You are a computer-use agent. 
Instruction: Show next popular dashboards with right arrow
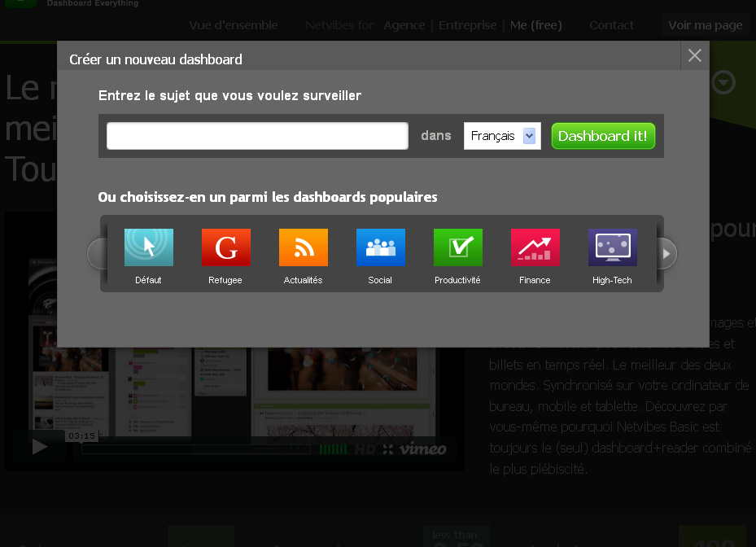[666, 254]
